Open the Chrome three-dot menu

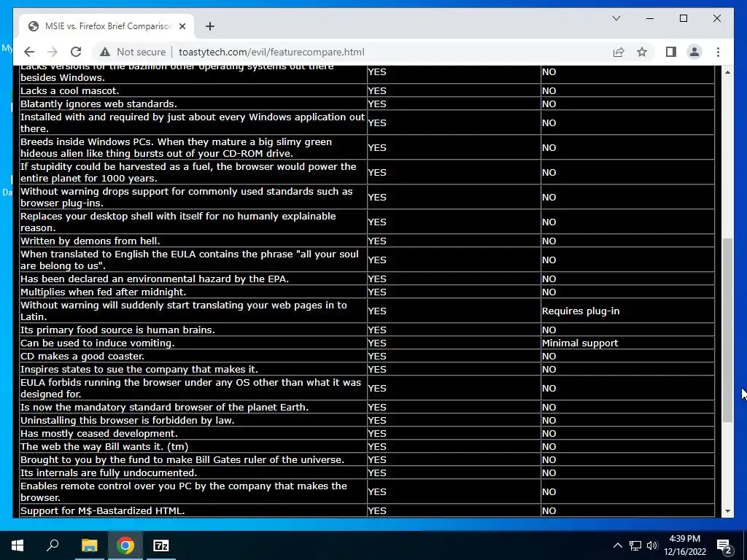coord(718,52)
